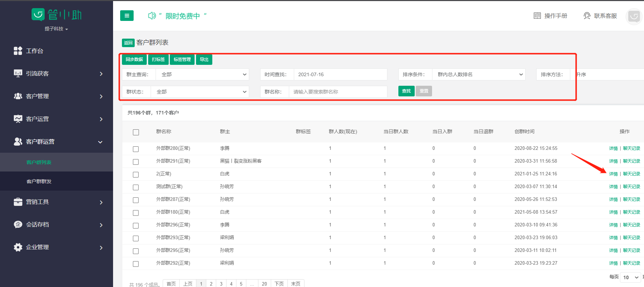Open the 提子科技 company dropdown
This screenshot has height=287, width=644.
[56, 29]
